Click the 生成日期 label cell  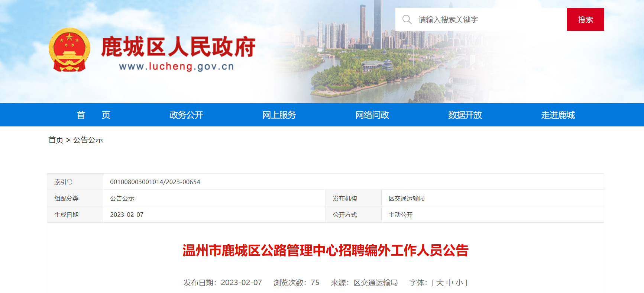(x=75, y=215)
